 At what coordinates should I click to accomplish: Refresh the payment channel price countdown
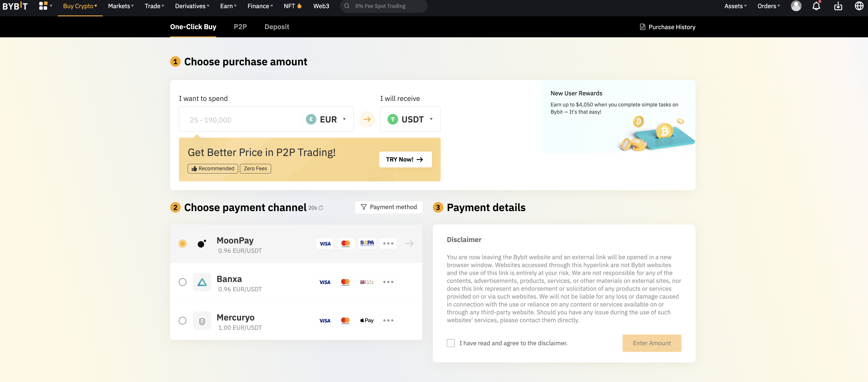point(320,208)
